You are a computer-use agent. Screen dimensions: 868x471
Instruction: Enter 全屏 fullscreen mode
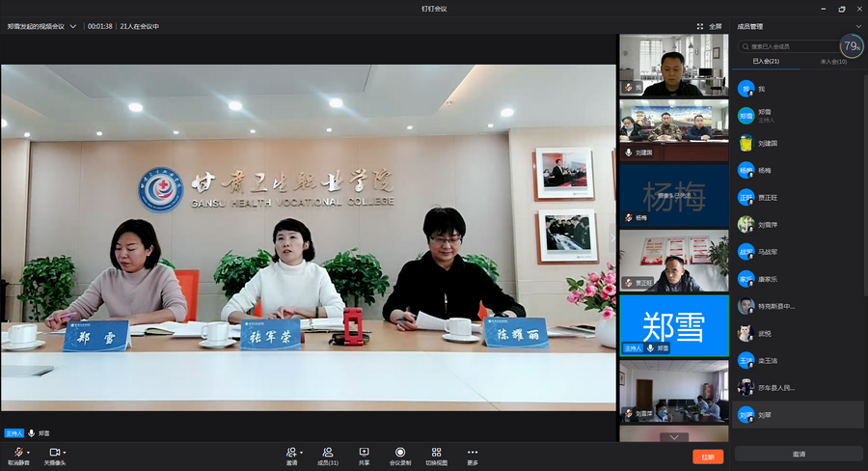[709, 27]
